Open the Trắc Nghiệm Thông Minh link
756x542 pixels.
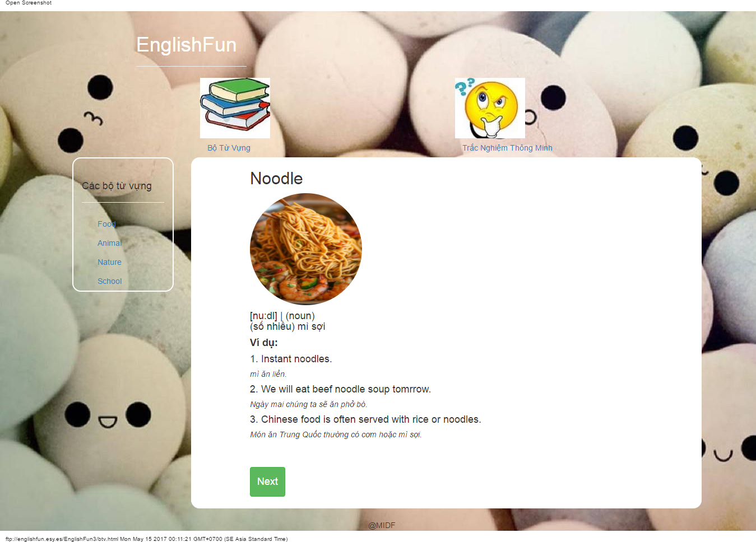507,148
